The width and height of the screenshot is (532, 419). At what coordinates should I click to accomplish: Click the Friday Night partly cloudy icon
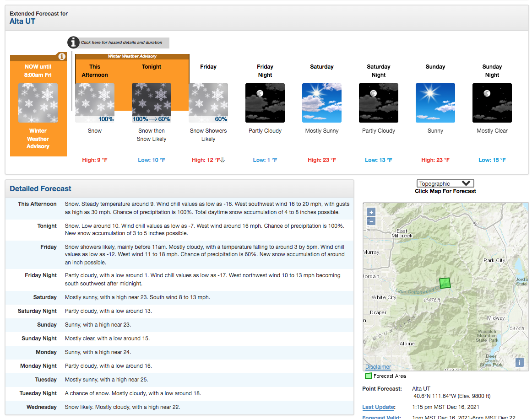click(265, 103)
